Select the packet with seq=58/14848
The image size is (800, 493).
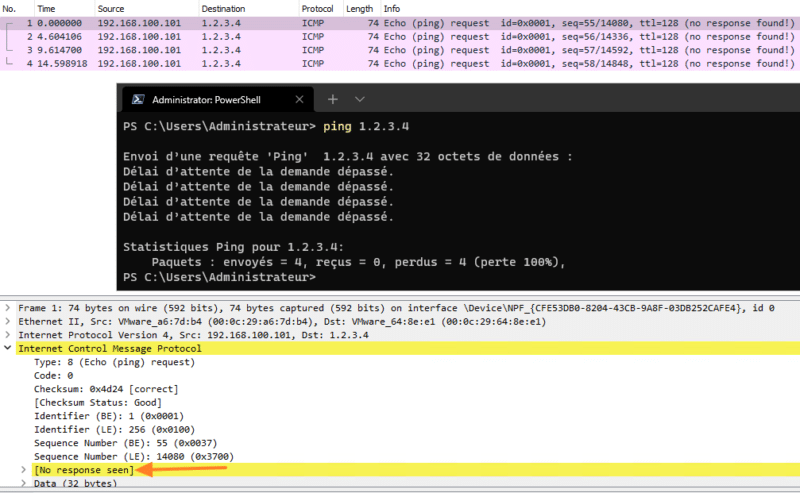point(400,62)
